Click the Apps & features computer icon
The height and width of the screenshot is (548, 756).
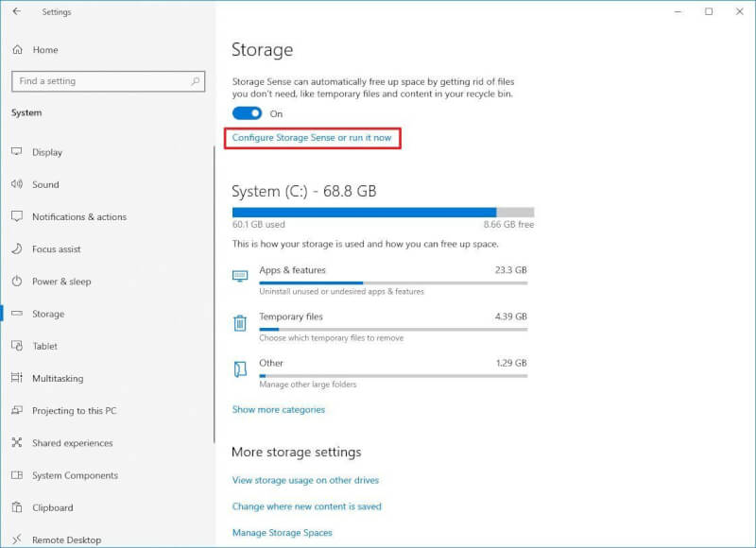(x=240, y=276)
